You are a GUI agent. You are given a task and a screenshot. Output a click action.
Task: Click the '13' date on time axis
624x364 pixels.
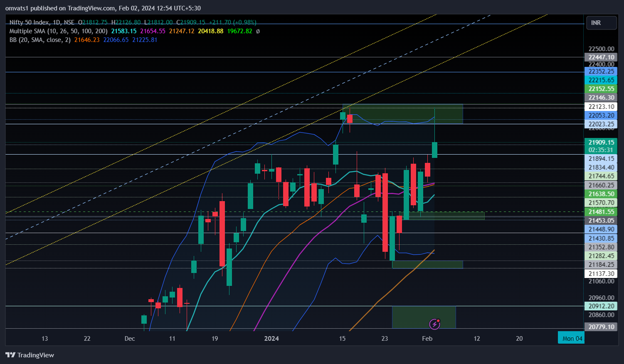click(44, 339)
